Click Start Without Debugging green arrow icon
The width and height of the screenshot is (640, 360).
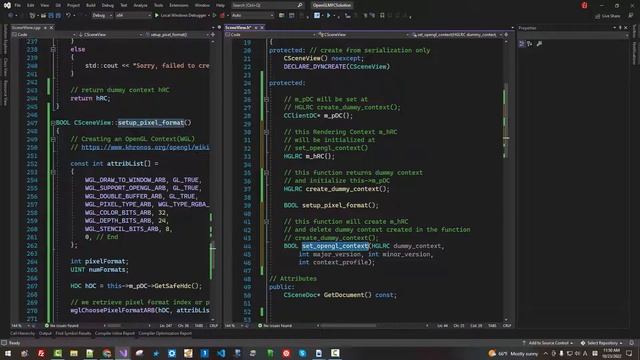[x=214, y=16]
